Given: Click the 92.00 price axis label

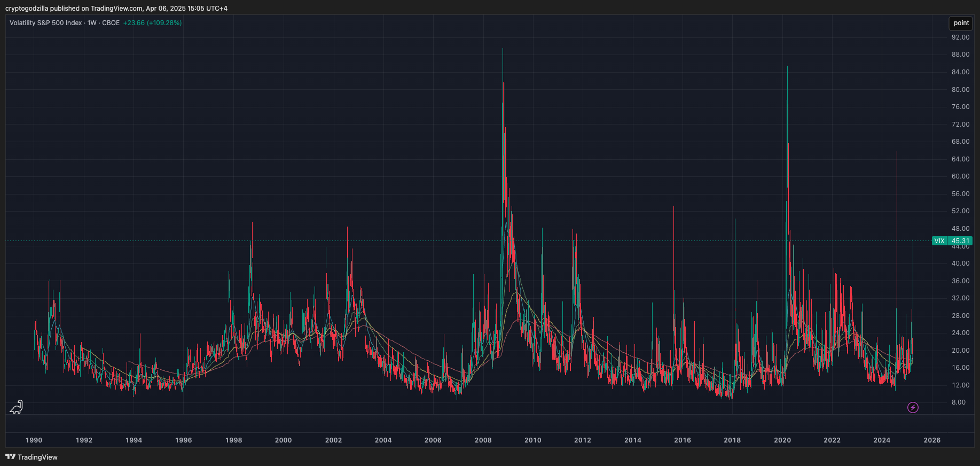Looking at the screenshot, I should pos(960,37).
